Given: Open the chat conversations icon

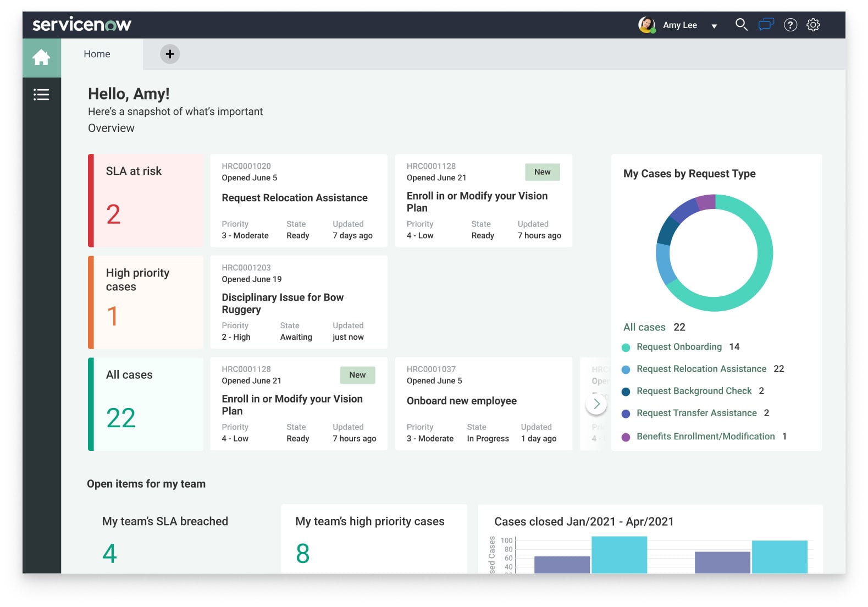Looking at the screenshot, I should (766, 25).
